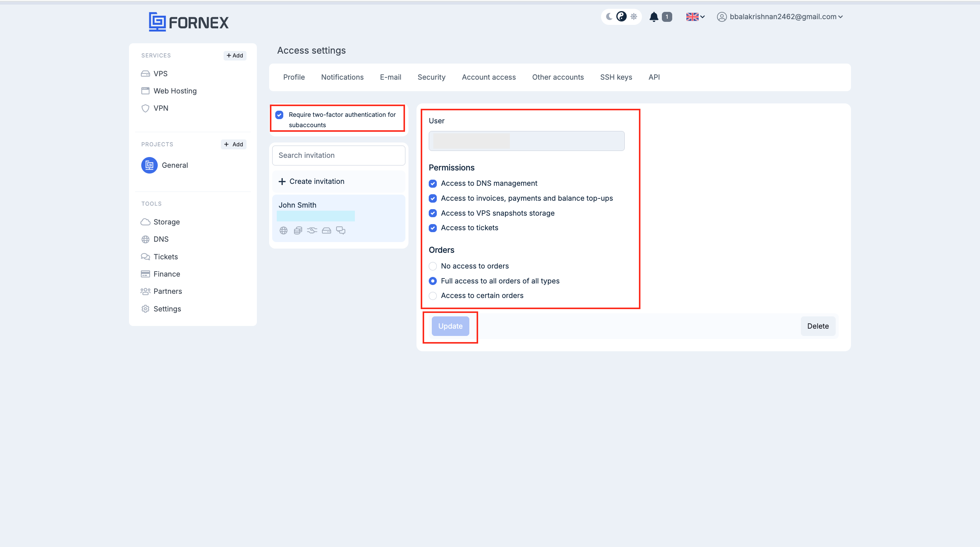Expand the language/region dropdown flag
Viewport: 980px width, 547px height.
pos(695,17)
